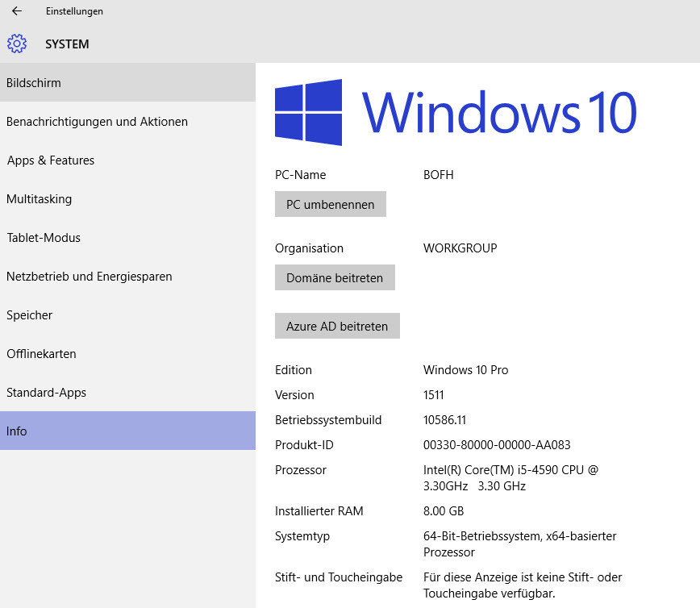Click the Einstellungen window title
This screenshot has height=608, width=700.
(x=74, y=11)
